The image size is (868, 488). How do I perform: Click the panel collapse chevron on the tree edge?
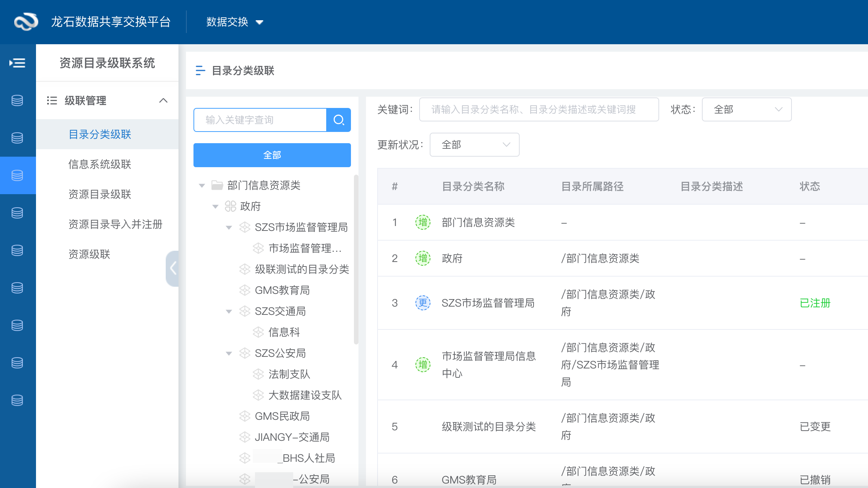173,268
